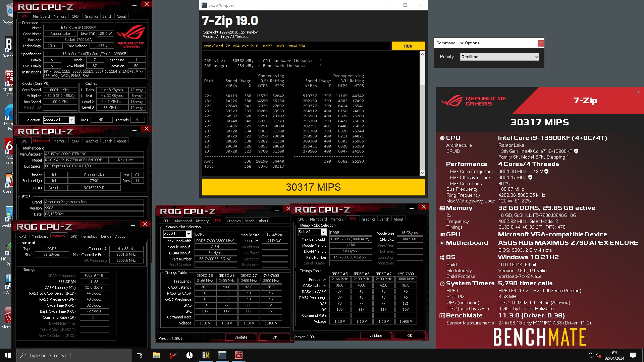The image size is (644, 362).
Task: Close the BenchMate 7-Zip result panel
Action: (638, 92)
